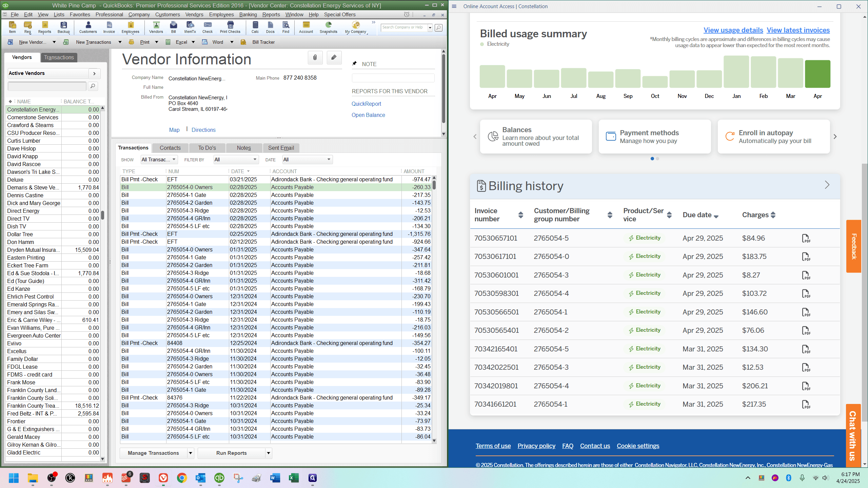The width and height of the screenshot is (868, 488).
Task: Sort billing history by Charges
Action: (773, 215)
